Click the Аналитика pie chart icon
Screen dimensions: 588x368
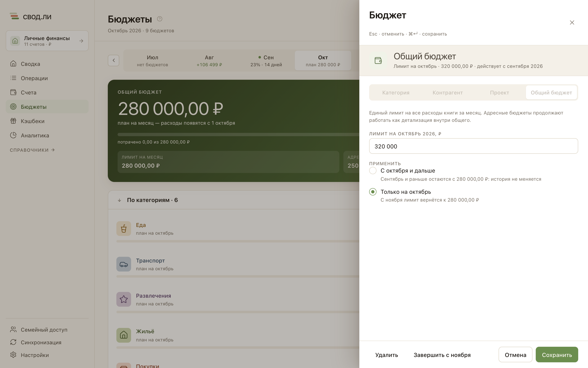(x=13, y=135)
